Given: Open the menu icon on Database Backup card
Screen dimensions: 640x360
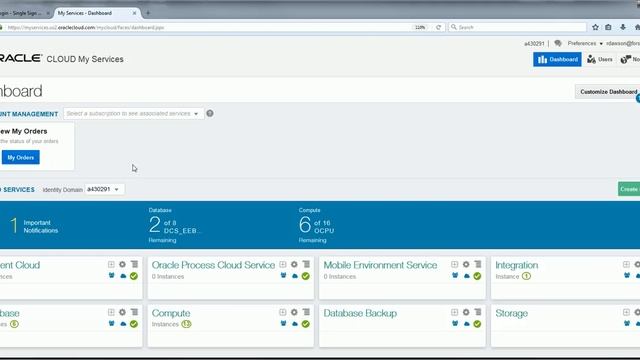Looking at the screenshot, I should (x=478, y=312).
